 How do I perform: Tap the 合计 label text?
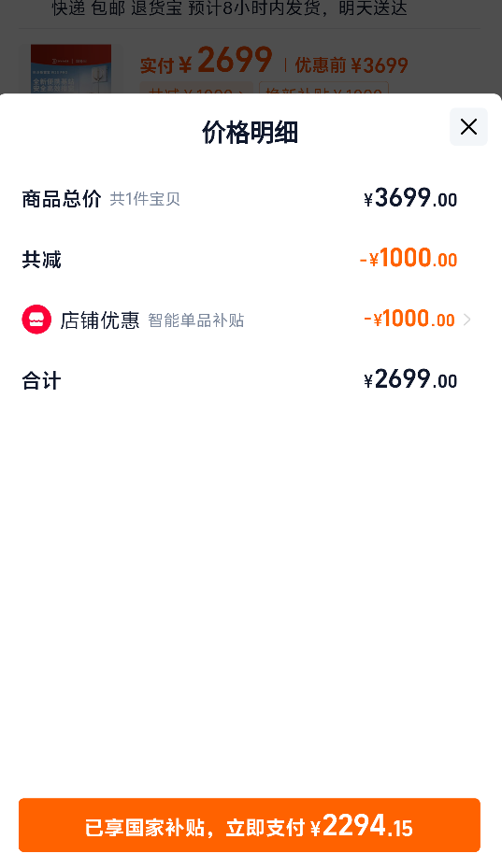pos(41,381)
